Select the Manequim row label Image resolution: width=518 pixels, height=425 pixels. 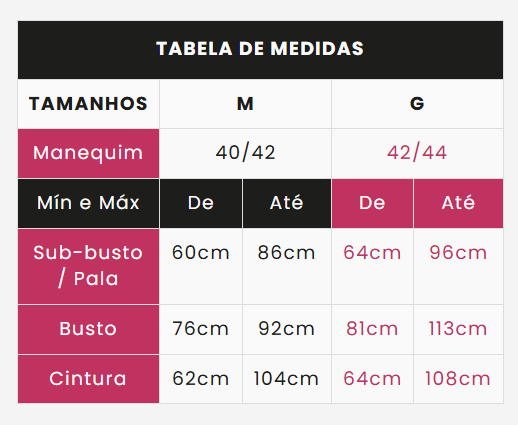88,153
